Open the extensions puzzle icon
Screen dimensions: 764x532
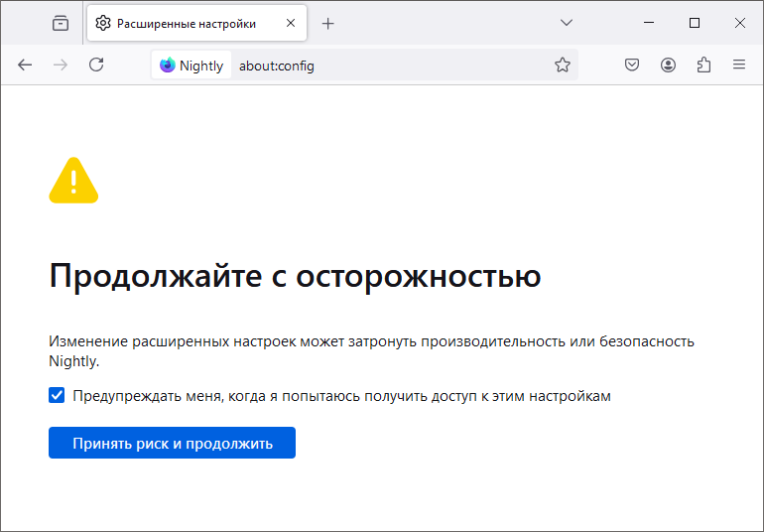tap(703, 65)
